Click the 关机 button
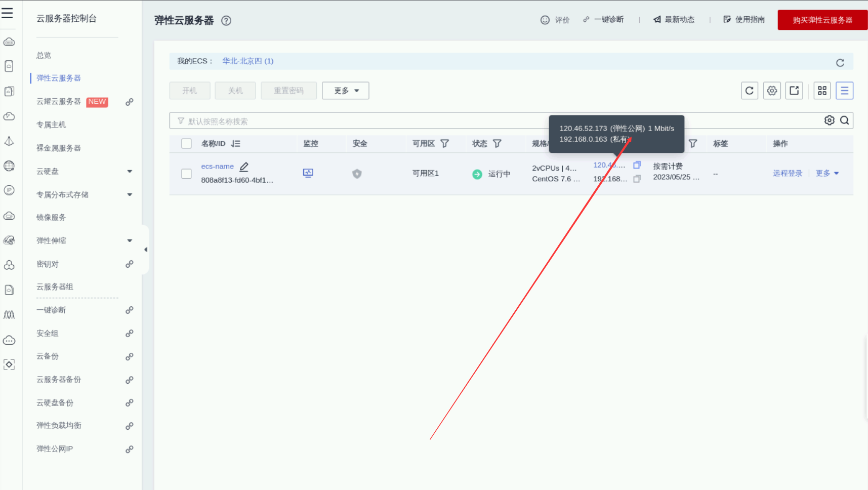 pos(235,91)
